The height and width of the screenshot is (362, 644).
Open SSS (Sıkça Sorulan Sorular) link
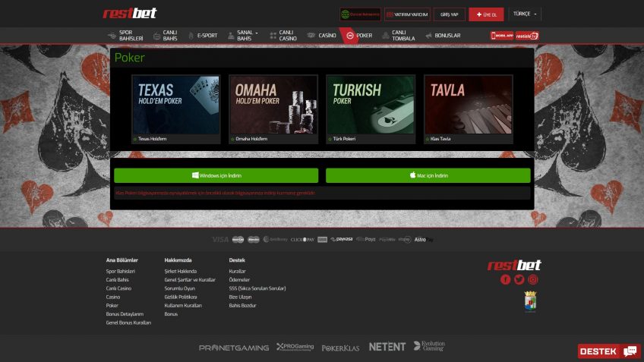[257, 288]
